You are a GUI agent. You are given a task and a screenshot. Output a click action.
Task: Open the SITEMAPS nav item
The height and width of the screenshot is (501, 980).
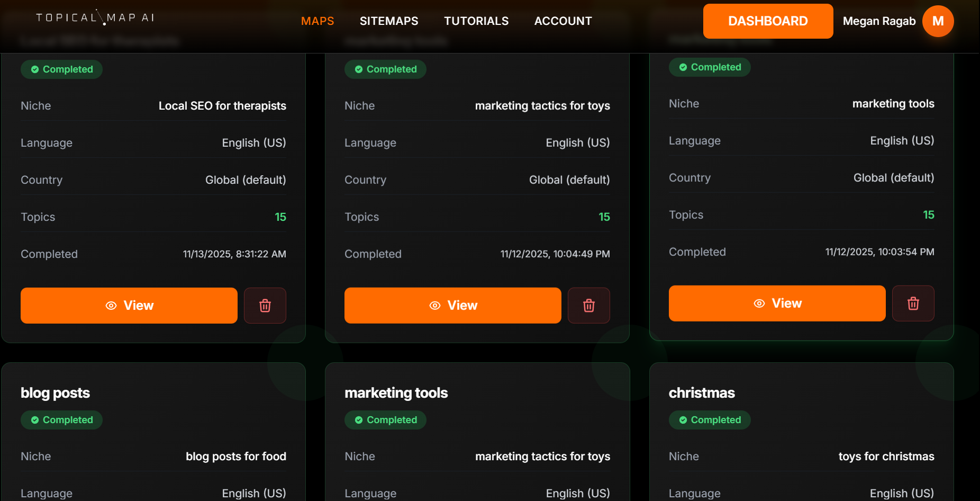coord(389,21)
